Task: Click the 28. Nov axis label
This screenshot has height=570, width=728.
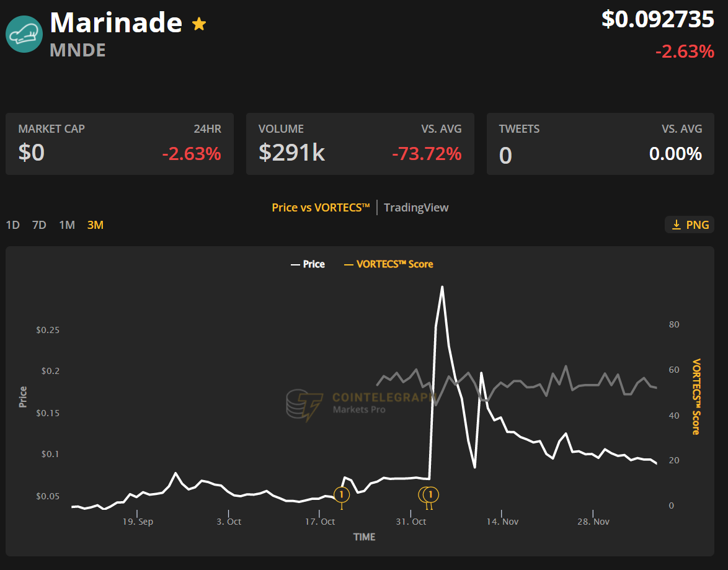Action: (x=593, y=522)
